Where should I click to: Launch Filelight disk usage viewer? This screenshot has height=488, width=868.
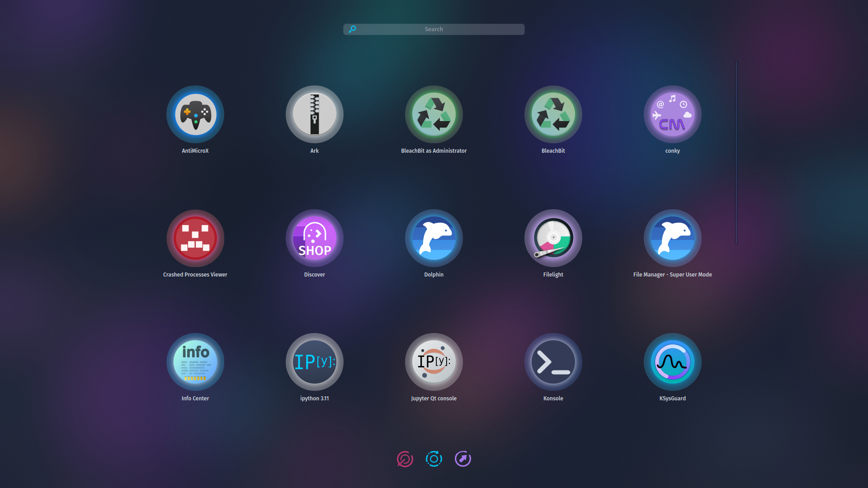coord(553,238)
